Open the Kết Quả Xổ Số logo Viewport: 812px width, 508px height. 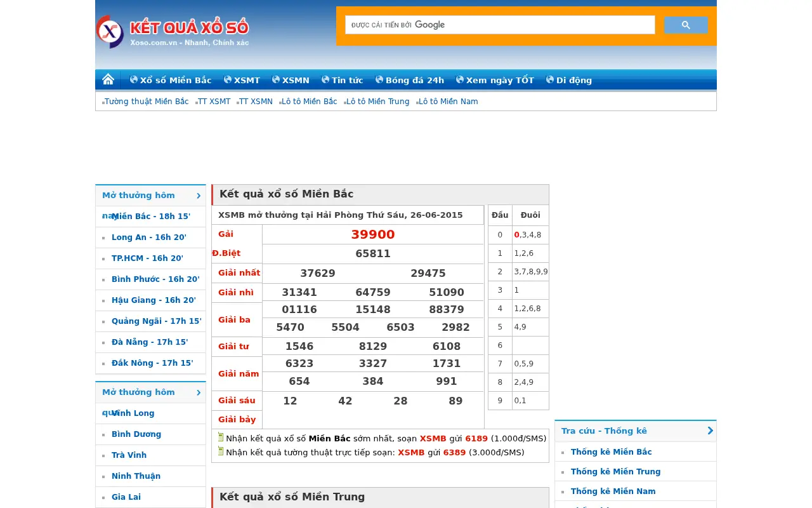coord(173,30)
